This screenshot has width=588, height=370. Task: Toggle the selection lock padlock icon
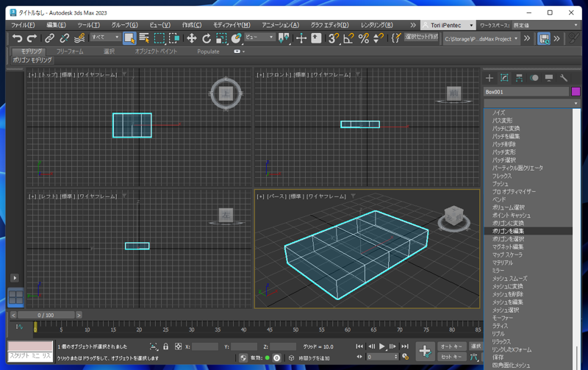[x=165, y=346]
